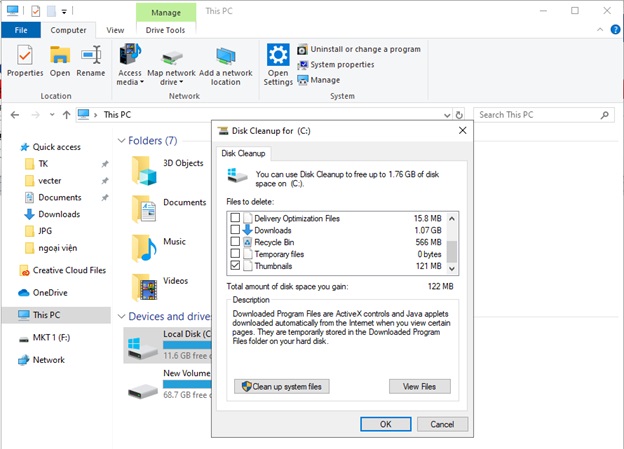Open the Drive Tools tab

click(x=165, y=30)
